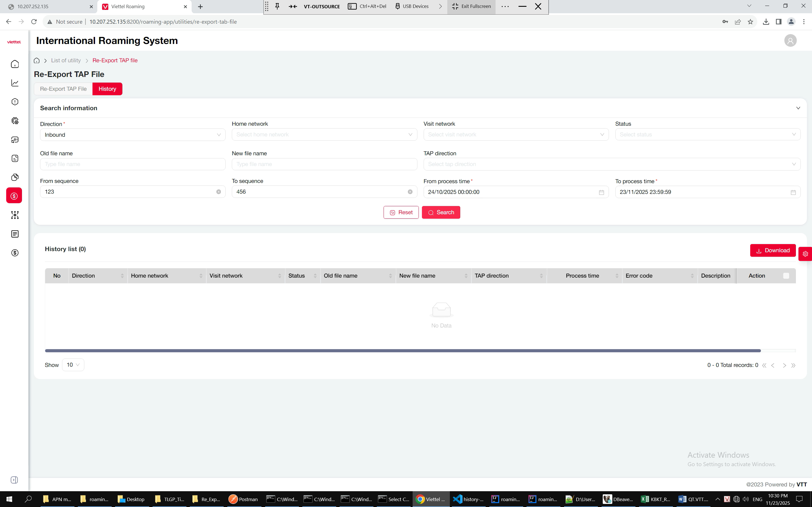Screen dimensions: 812x507
Task: Sort table by Direction column
Action: (x=122, y=276)
